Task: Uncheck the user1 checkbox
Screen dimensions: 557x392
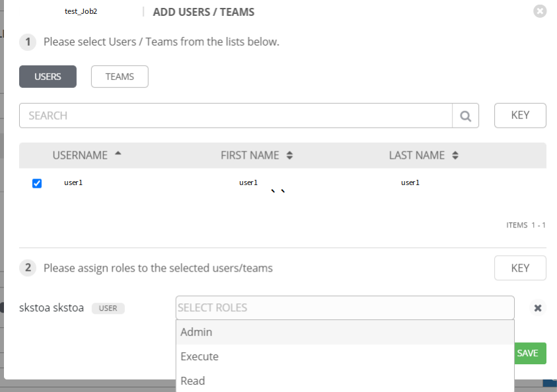Action: [37, 183]
